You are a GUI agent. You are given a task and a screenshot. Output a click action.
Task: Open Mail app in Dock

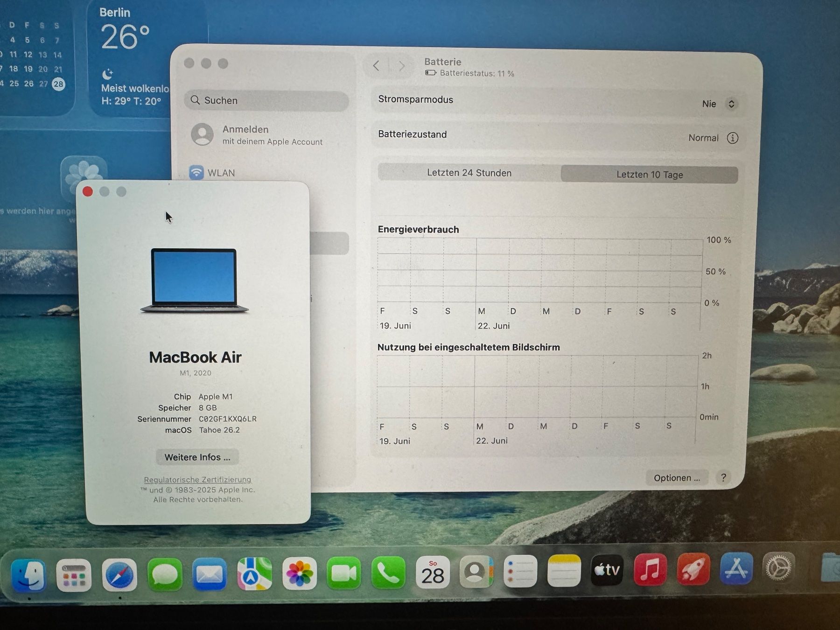tap(209, 574)
